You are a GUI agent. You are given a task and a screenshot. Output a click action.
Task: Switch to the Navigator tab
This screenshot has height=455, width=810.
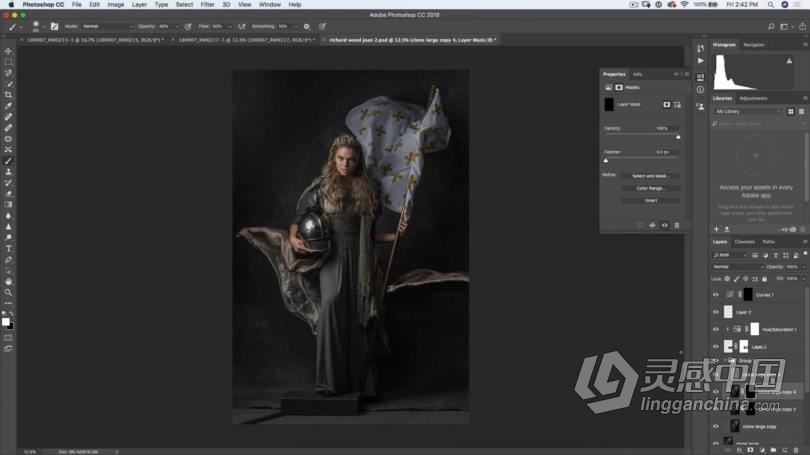[754, 45]
